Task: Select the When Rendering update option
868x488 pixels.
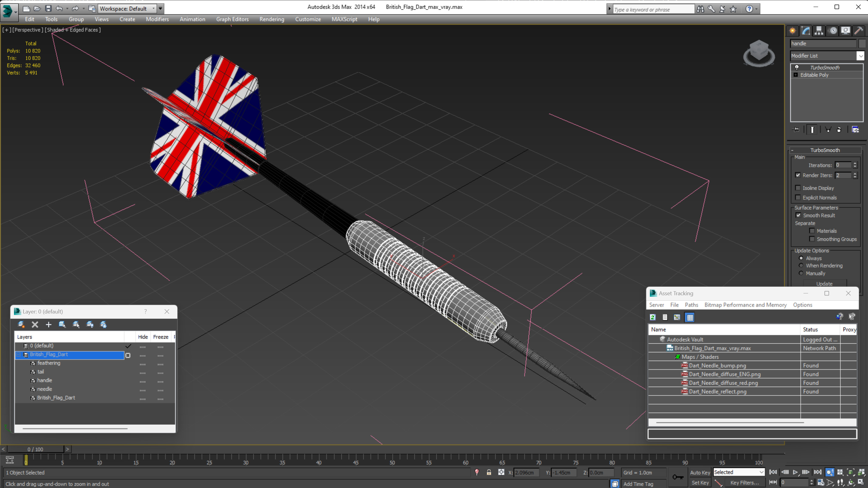Action: (801, 265)
